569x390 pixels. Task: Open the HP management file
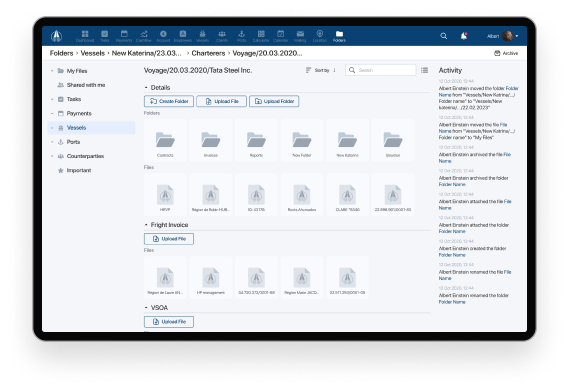pos(211,278)
